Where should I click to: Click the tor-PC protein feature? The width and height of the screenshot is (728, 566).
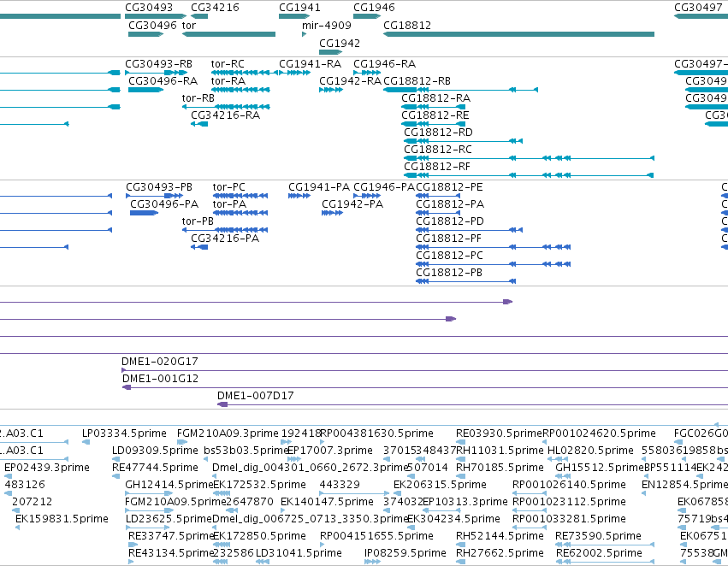click(x=240, y=196)
